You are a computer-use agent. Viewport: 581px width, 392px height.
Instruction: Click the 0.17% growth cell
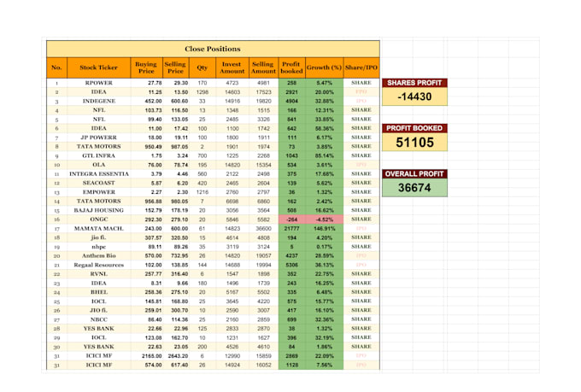(x=324, y=247)
